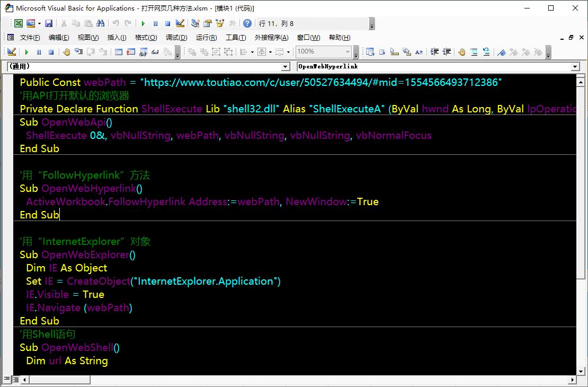This screenshot has width=588, height=387.
Task: Expand the OpenWebHyperlink procedure dropdown
Action: point(575,67)
